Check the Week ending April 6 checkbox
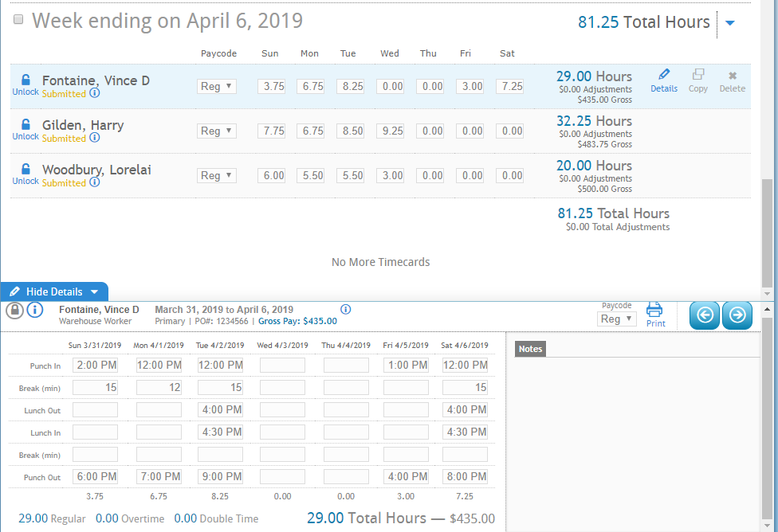Screen dimensions: 778x532 [18, 20]
